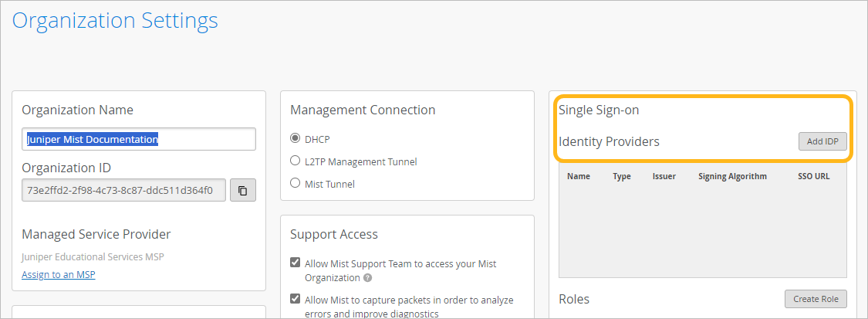Click the Type column header
The width and height of the screenshot is (868, 319).
pyautogui.click(x=622, y=176)
